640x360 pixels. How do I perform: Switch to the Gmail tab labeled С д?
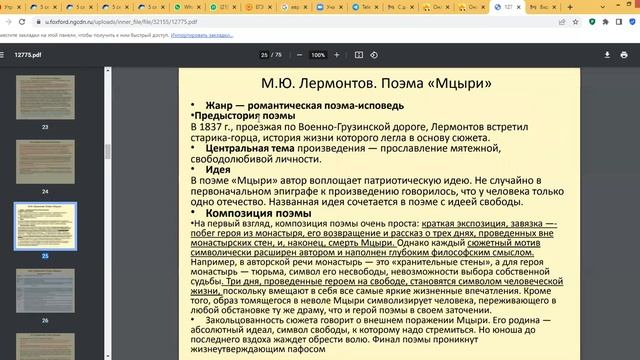pos(397,7)
